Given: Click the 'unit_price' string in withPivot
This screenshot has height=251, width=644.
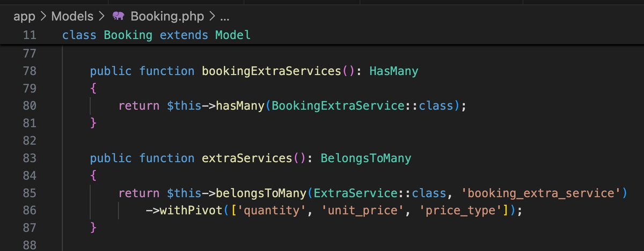Looking at the screenshot, I should click(362, 211).
